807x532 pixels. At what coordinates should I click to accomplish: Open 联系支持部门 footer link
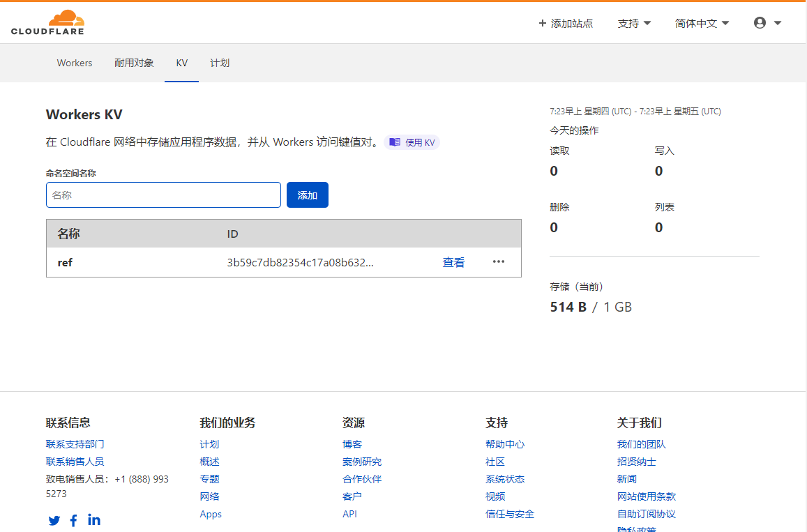point(75,444)
